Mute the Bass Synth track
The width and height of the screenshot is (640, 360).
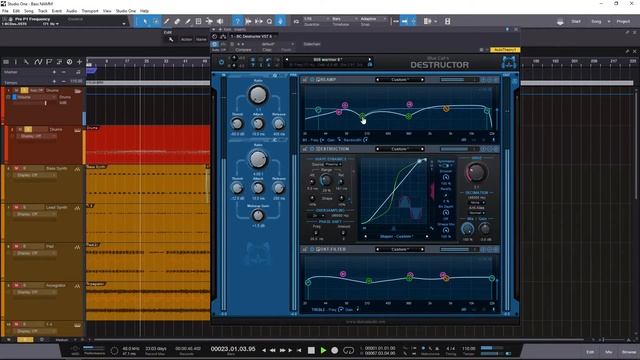(16, 168)
